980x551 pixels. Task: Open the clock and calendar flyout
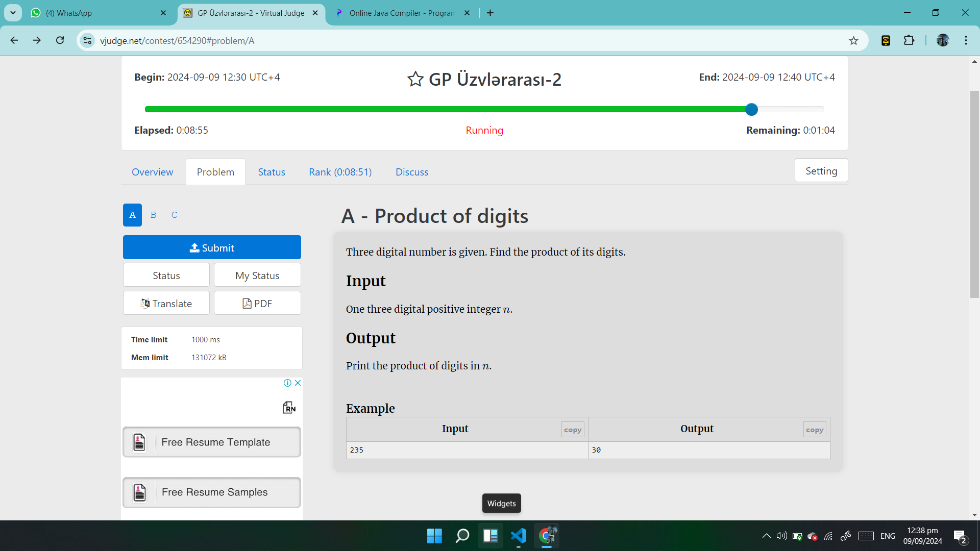(923, 536)
